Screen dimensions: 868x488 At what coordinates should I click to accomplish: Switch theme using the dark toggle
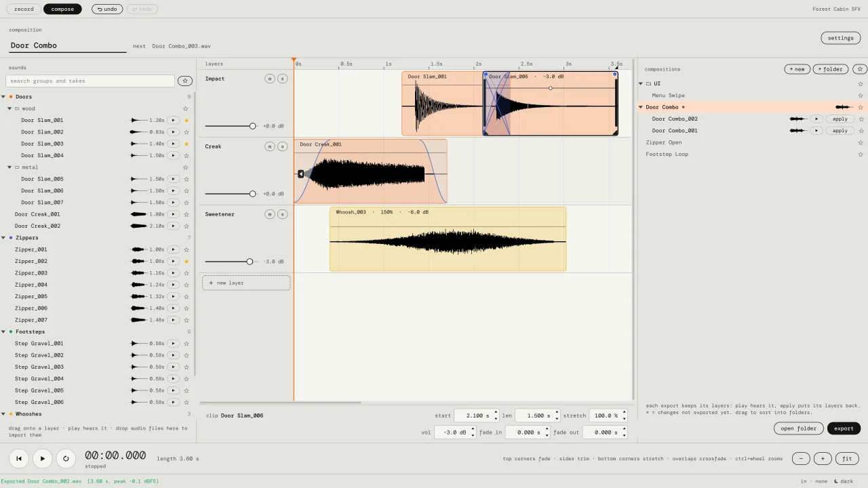pos(844,482)
